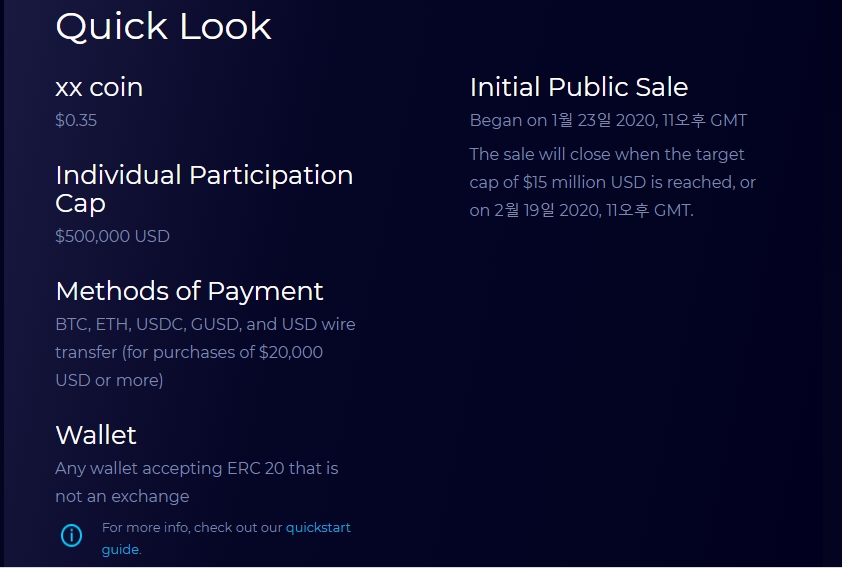
Task: Click the 'For more info' note text
Action: [x=192, y=528]
